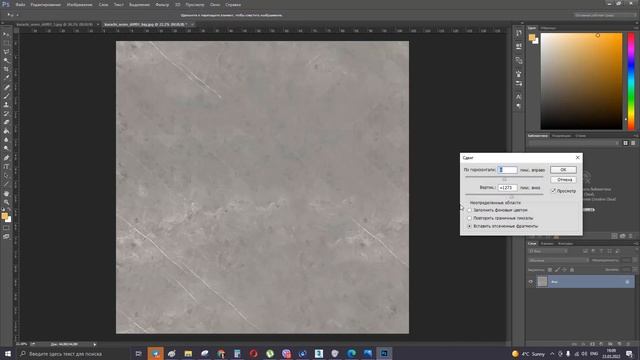Open the library selection dropdown
The height and width of the screenshot is (360, 640).
573,143
